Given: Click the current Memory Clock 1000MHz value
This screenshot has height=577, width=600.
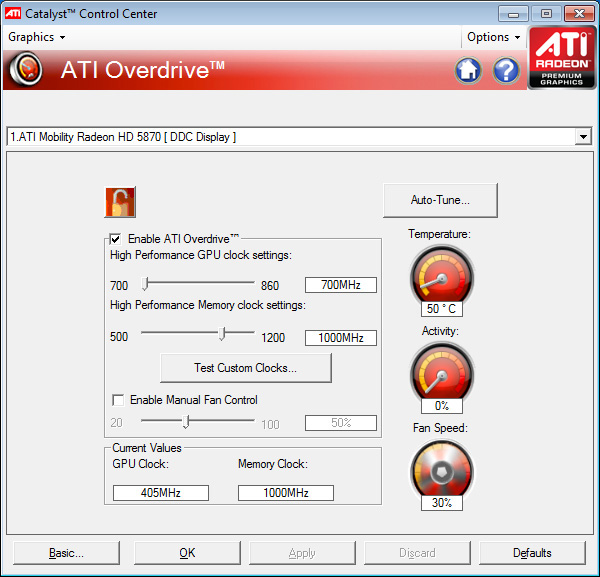Looking at the screenshot, I should 286,493.
